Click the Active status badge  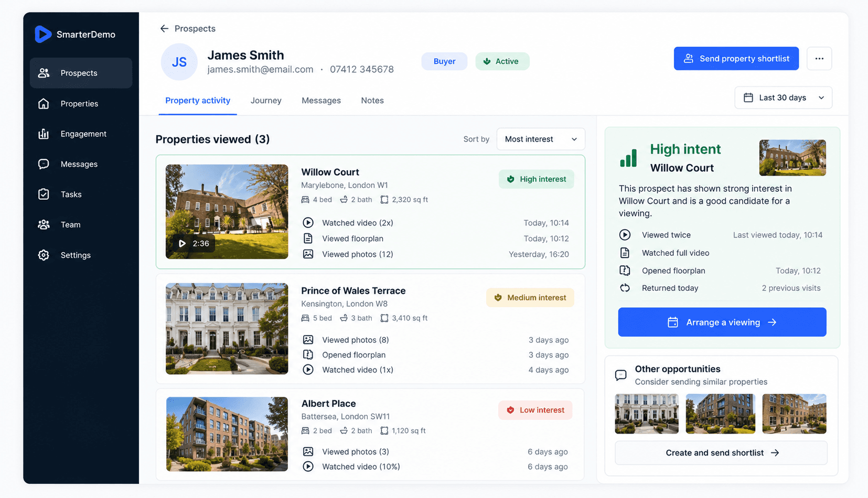[x=502, y=61]
